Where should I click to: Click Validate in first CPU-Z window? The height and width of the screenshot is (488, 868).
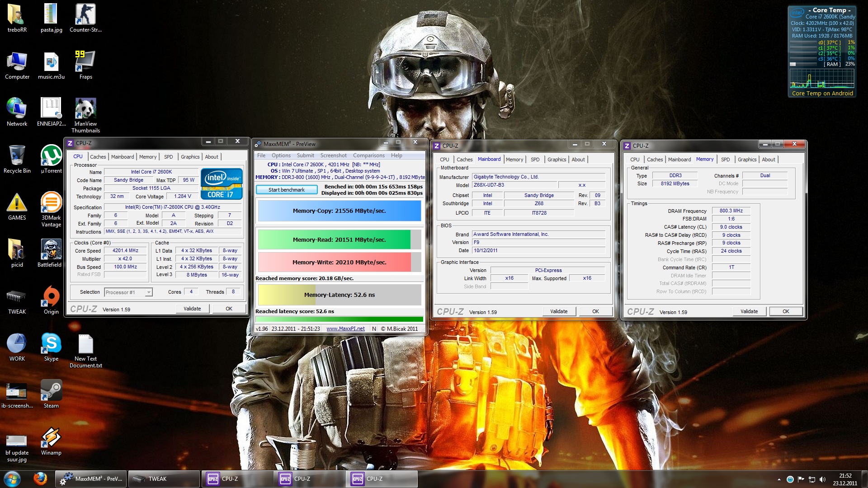tap(192, 309)
